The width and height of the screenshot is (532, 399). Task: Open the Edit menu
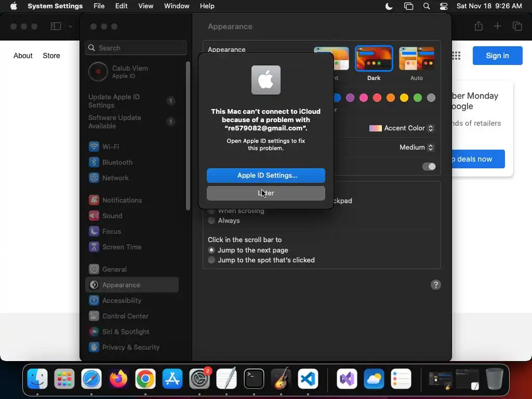point(121,6)
